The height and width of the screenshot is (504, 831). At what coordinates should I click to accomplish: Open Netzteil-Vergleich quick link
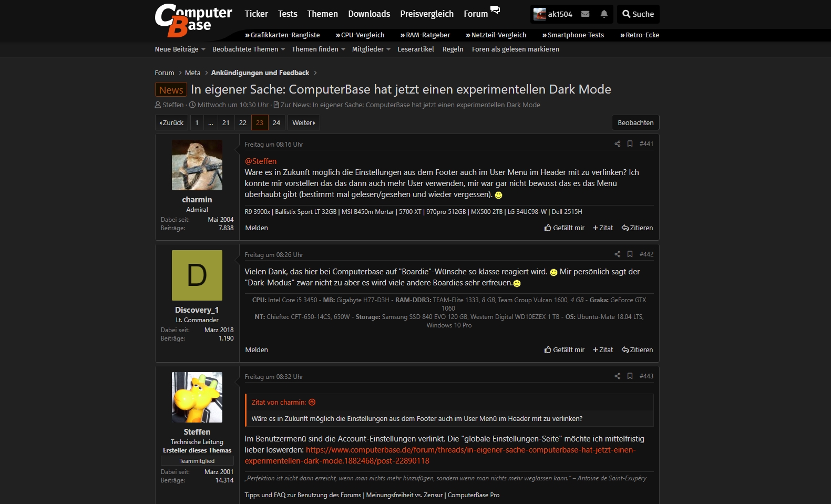pyautogui.click(x=496, y=35)
